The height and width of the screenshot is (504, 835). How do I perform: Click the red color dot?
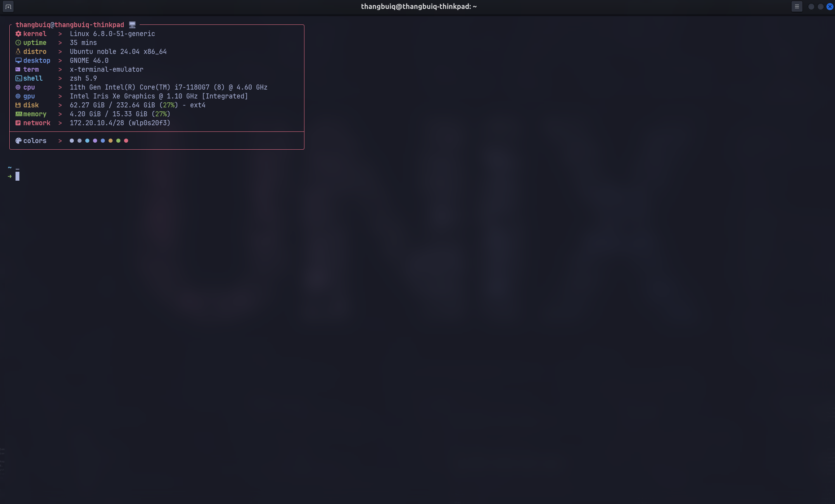(x=126, y=141)
